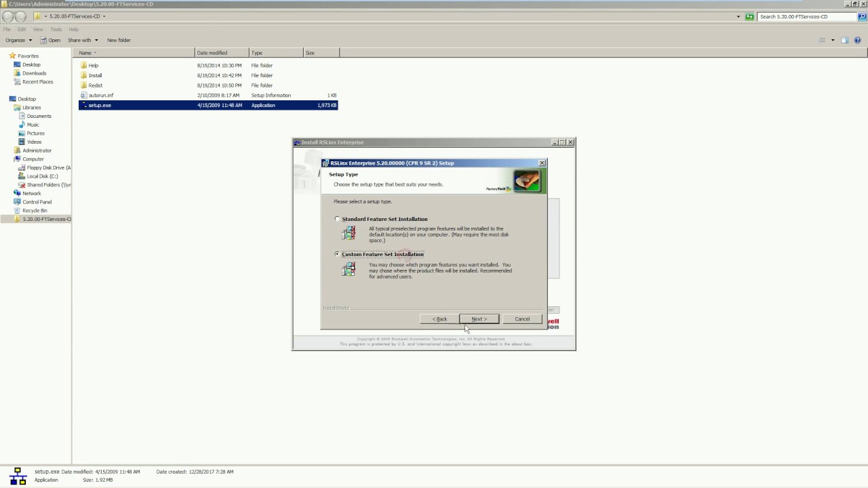Close the RSLinx Enterprise Setup dialog
This screenshot has width=868, height=488.
542,163
